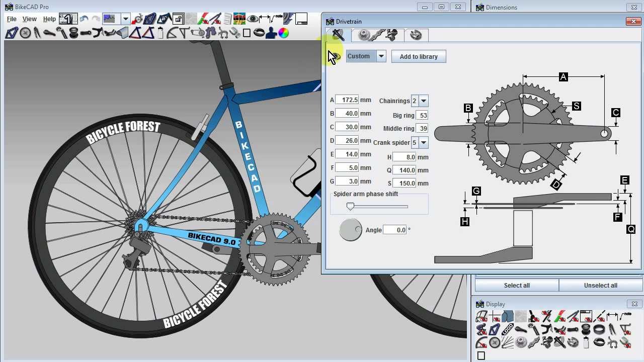
Task: Open the Custom crank library dropdown
Action: click(381, 56)
